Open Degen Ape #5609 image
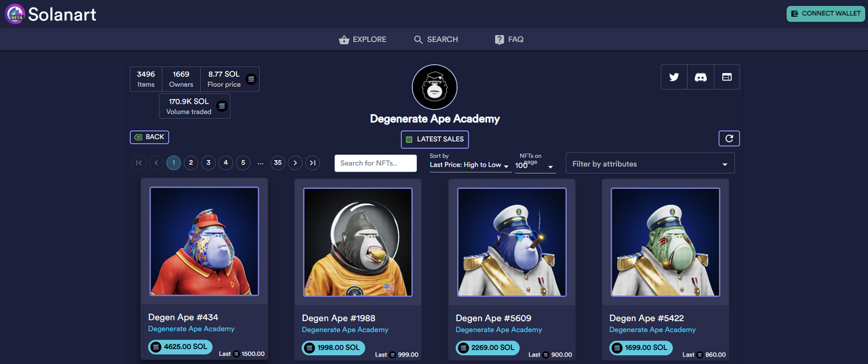Screen dimensions: 868x364 click(x=511, y=242)
